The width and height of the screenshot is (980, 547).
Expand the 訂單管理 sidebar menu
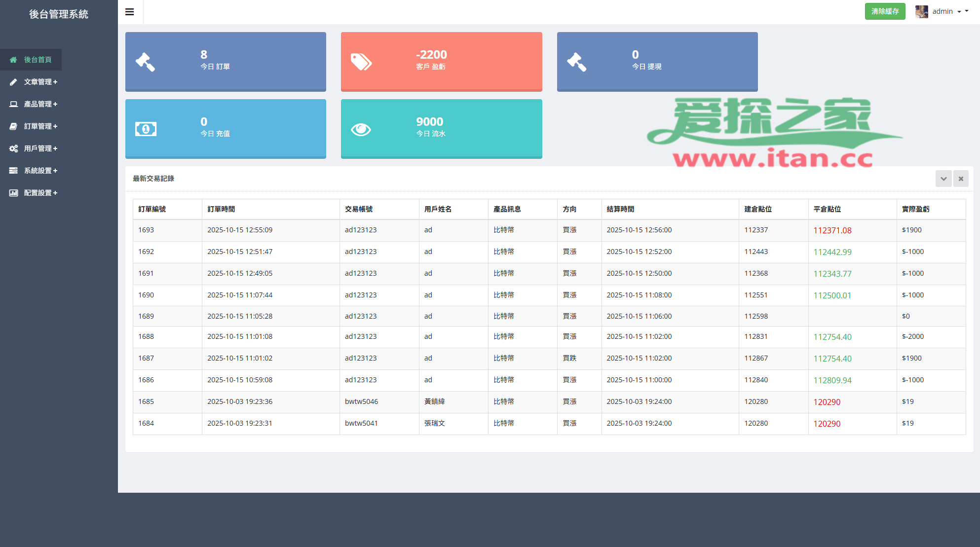[40, 126]
